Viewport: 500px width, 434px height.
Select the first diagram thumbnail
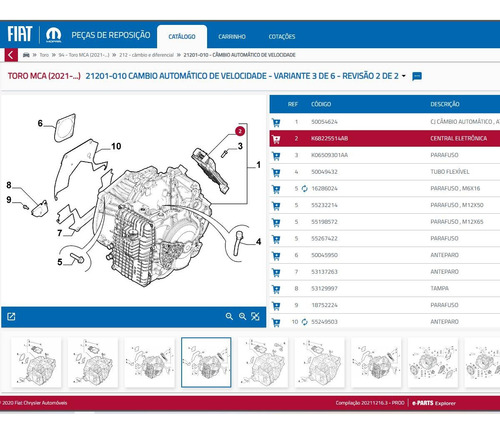[x=36, y=363]
